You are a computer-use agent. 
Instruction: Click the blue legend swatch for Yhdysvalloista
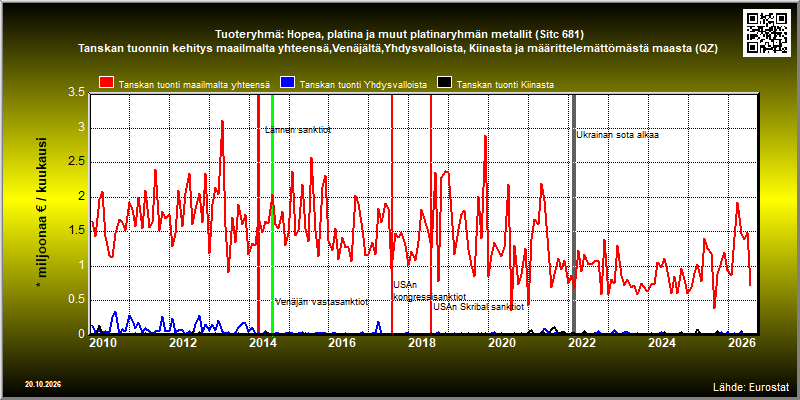[x=289, y=84]
